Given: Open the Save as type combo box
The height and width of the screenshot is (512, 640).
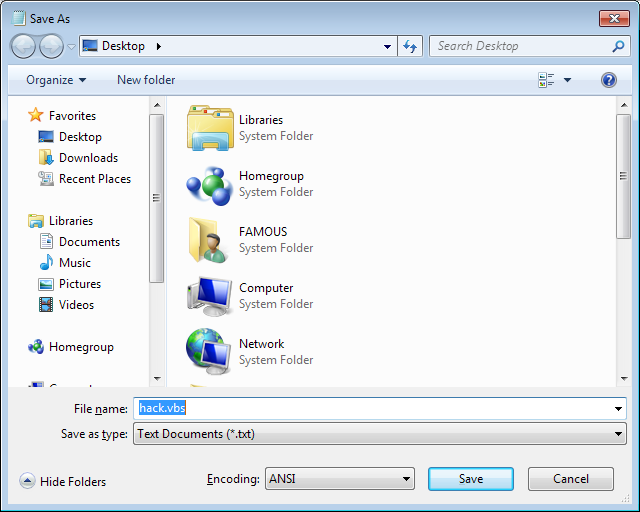Looking at the screenshot, I should click(380, 434).
